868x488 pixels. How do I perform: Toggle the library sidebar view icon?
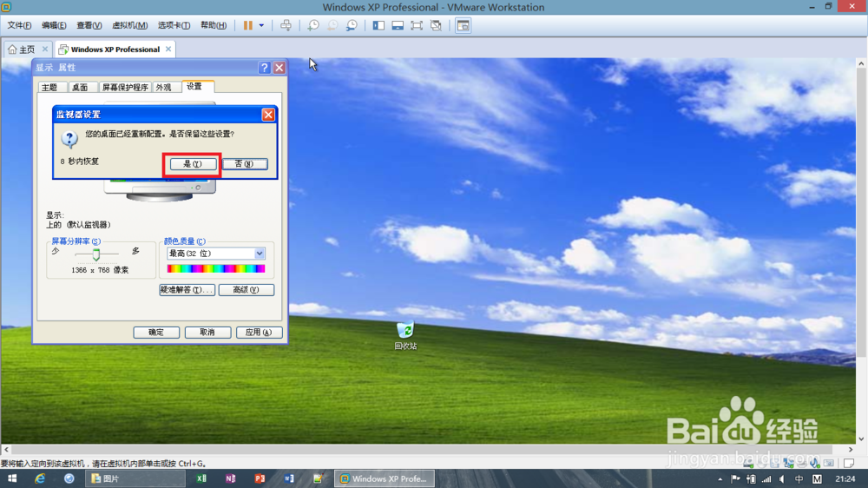pyautogui.click(x=378, y=25)
